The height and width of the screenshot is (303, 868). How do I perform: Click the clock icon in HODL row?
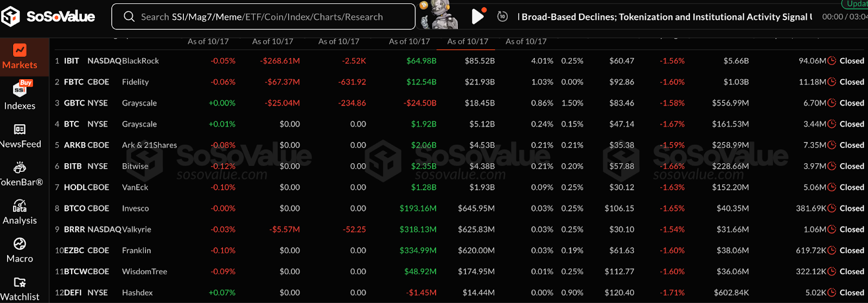point(832,187)
